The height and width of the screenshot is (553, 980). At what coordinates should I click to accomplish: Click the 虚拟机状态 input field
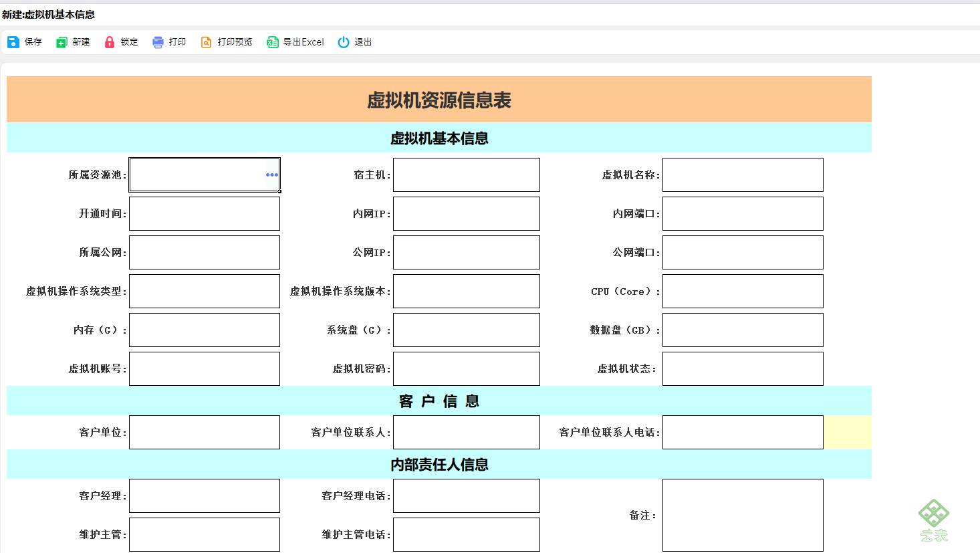point(743,368)
